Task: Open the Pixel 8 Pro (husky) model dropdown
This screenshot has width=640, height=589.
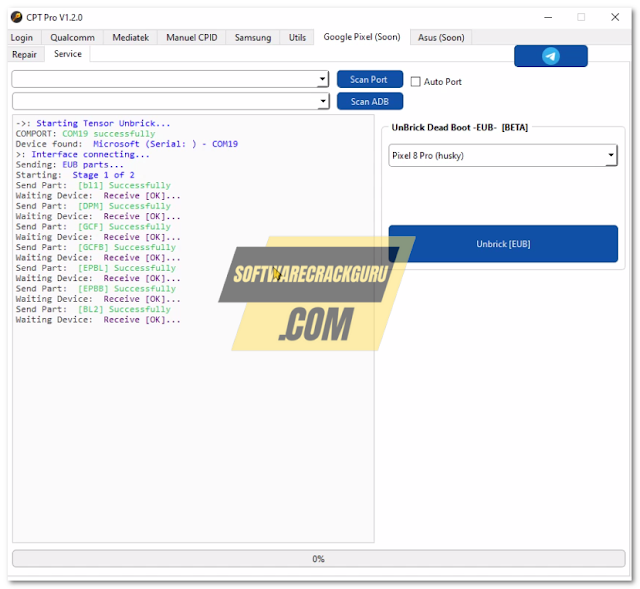Action: tap(610, 156)
